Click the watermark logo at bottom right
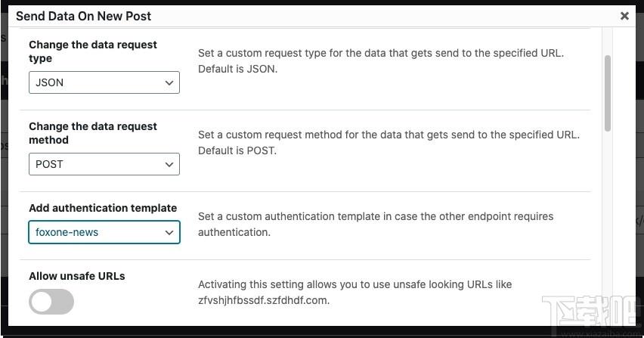The height and width of the screenshot is (338, 644). tap(591, 312)
